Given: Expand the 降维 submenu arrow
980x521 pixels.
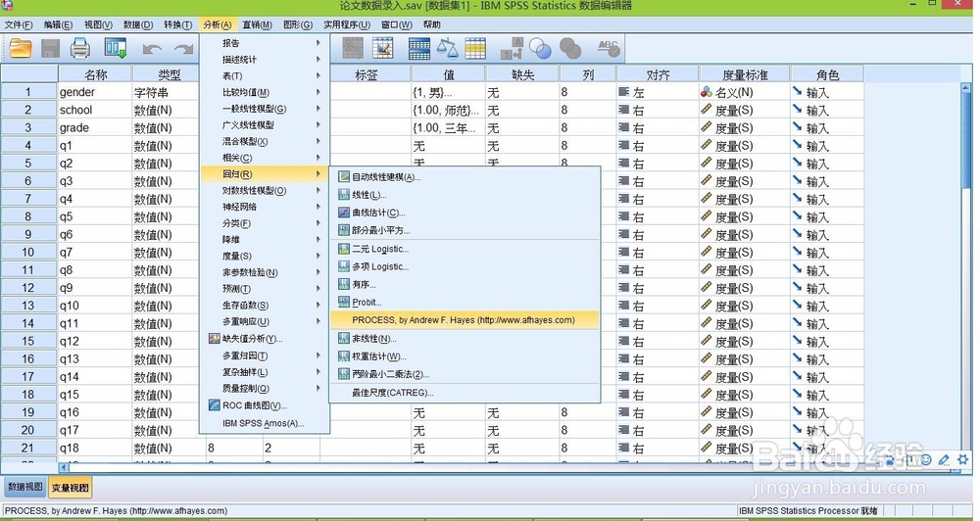Looking at the screenshot, I should (x=318, y=239).
